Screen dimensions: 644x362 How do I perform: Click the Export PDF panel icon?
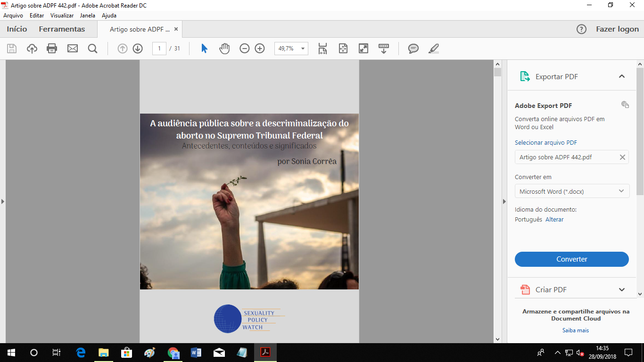coord(525,76)
